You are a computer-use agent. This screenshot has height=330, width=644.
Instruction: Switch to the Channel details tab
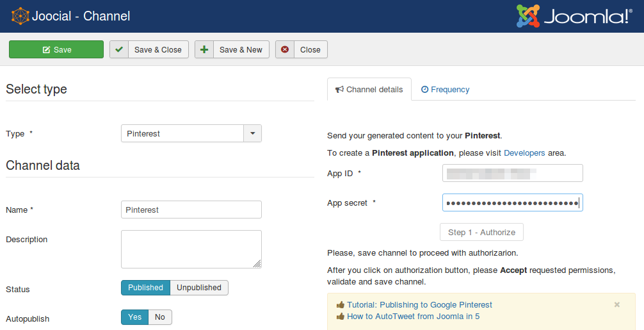coord(369,89)
